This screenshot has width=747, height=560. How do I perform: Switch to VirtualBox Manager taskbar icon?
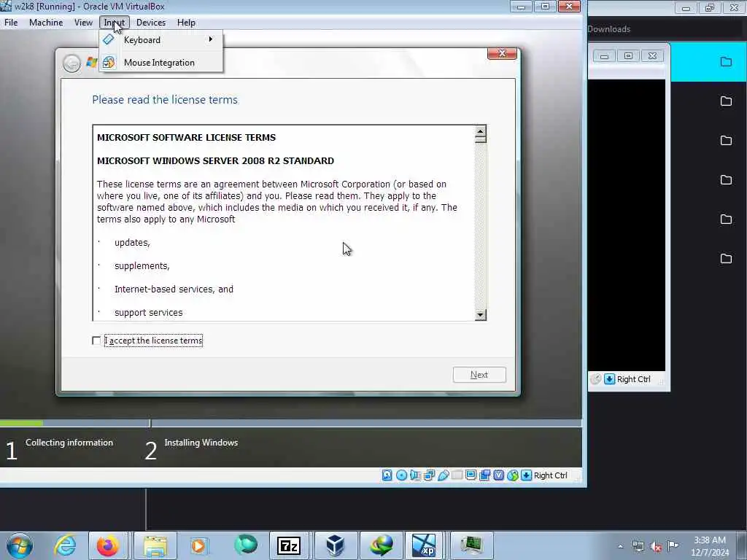[335, 545]
